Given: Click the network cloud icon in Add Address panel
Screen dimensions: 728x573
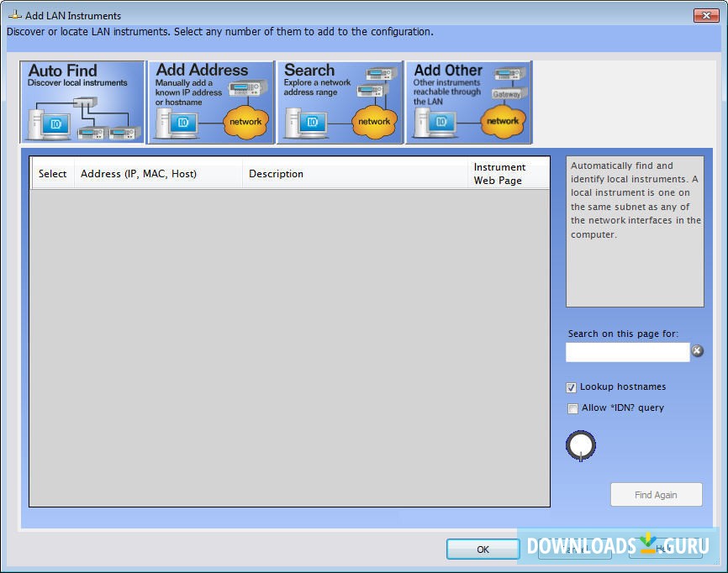Looking at the screenshot, I should point(245,121).
